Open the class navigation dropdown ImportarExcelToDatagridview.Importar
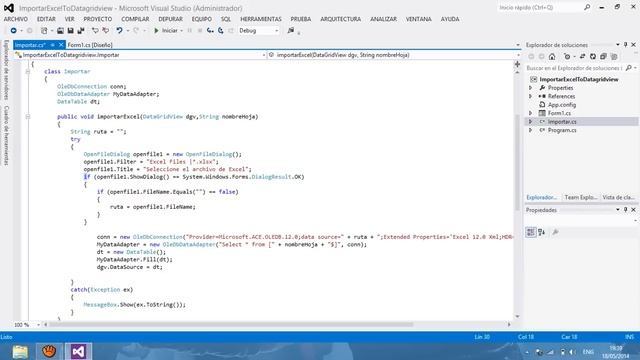Viewport: 640px width, 360px height. (x=140, y=55)
